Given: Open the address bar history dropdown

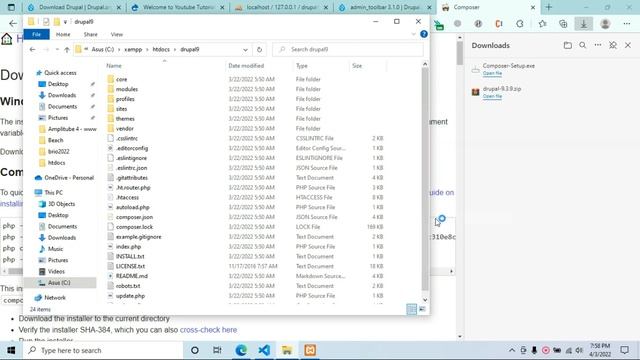Looking at the screenshot, I should [x=245, y=50].
